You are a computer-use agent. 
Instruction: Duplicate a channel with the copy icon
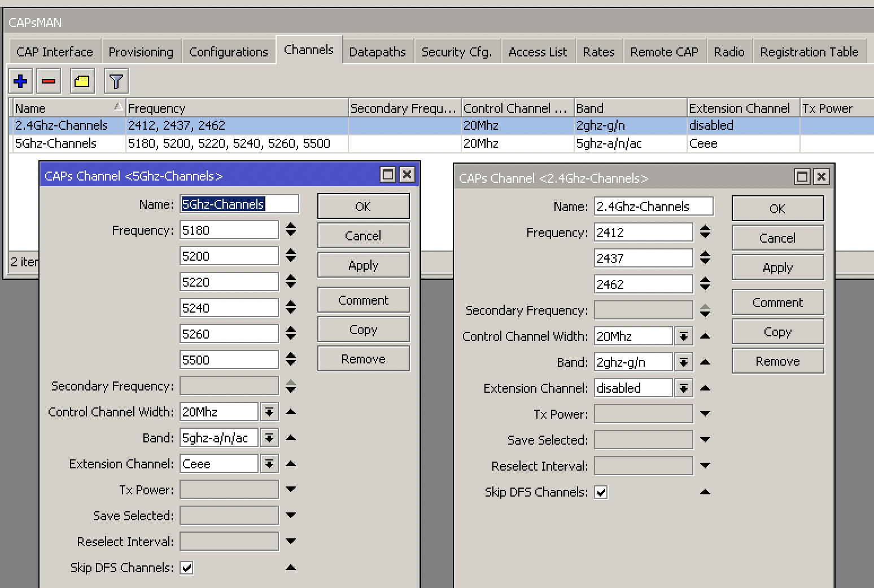[81, 81]
